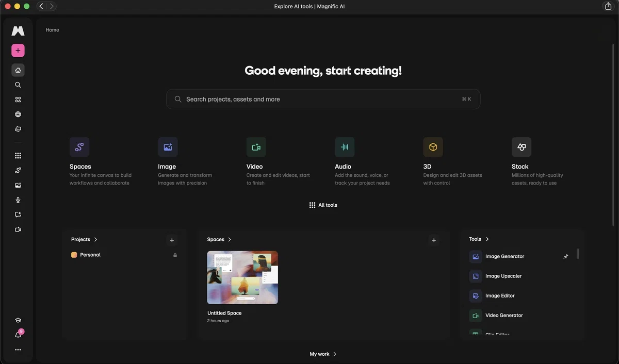Open the Video category card

tap(280, 161)
